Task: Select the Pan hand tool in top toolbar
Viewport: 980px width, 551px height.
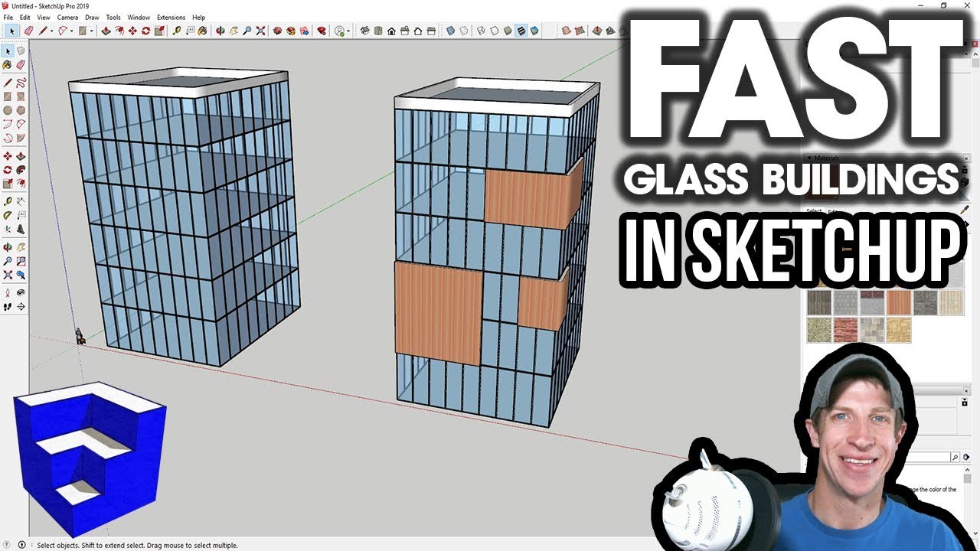Action: coord(234,31)
